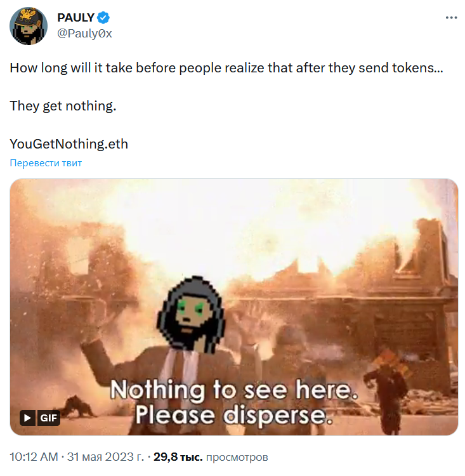Click the 31 мая 2023 г. date
465x476 pixels.
click(105, 457)
